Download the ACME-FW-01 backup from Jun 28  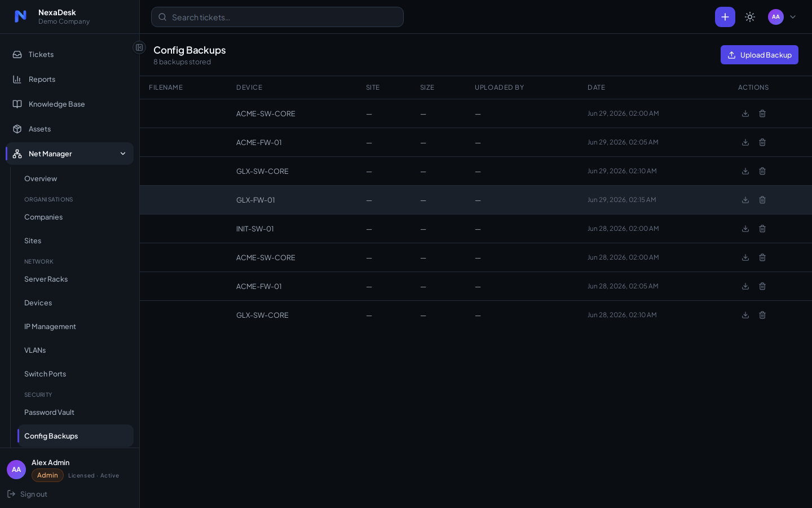coord(745,286)
